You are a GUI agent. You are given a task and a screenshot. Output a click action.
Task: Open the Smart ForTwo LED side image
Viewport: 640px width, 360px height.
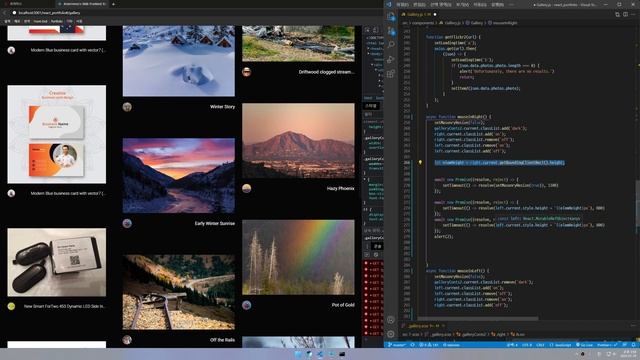click(57, 262)
